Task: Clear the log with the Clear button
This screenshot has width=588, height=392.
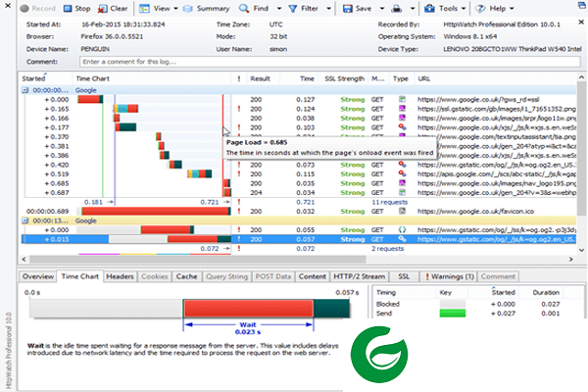Action: coord(113,8)
